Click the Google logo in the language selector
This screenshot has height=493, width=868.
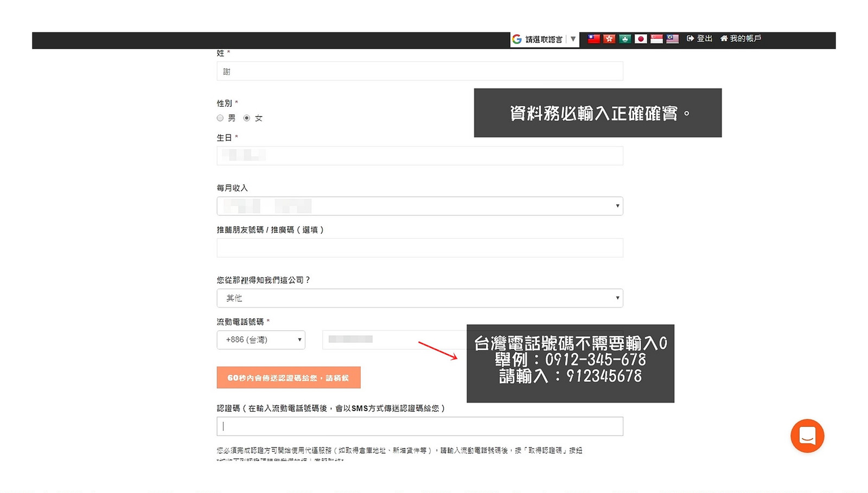tap(517, 39)
